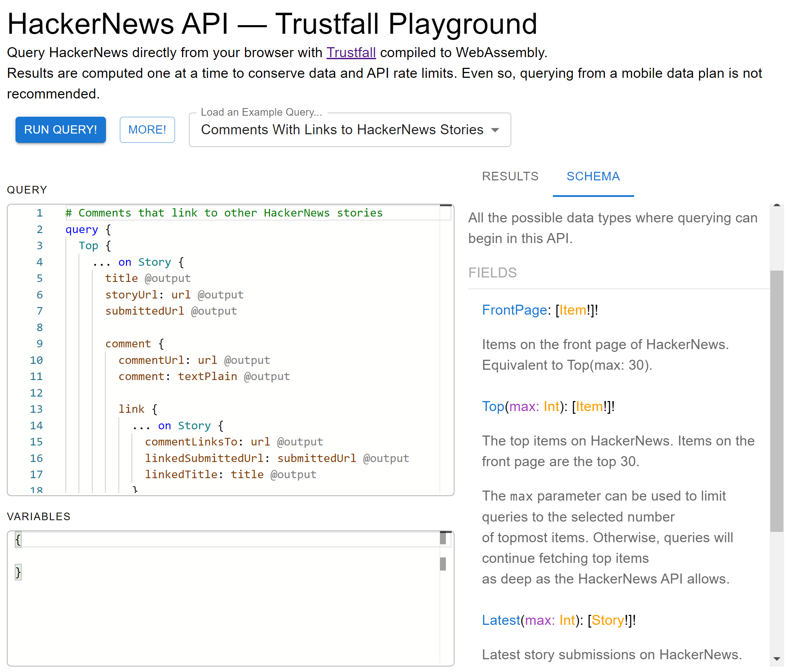
Task: Click the MORE! button
Action: pos(147,129)
